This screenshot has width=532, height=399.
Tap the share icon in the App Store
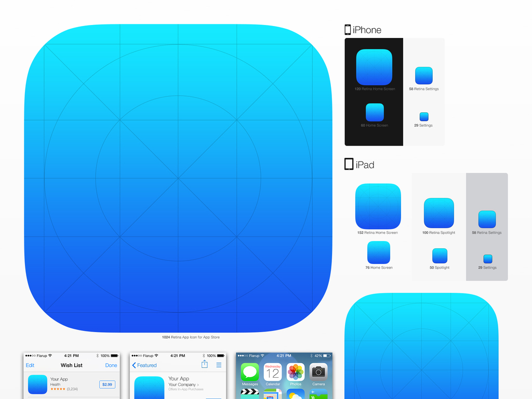click(x=205, y=364)
